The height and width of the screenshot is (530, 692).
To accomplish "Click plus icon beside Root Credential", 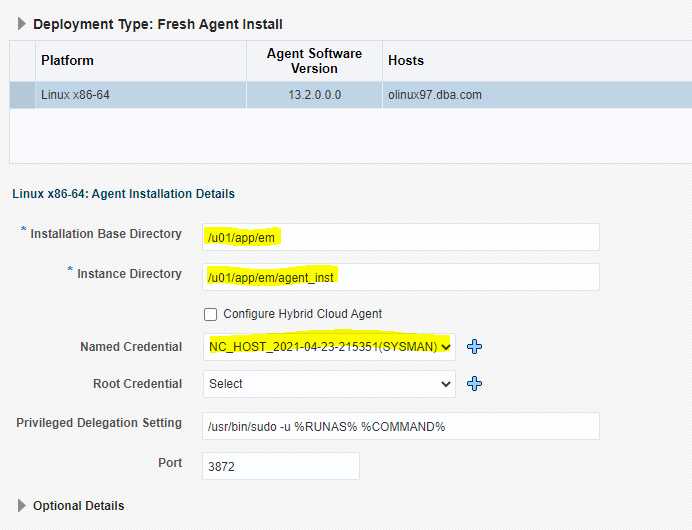I will point(474,383).
